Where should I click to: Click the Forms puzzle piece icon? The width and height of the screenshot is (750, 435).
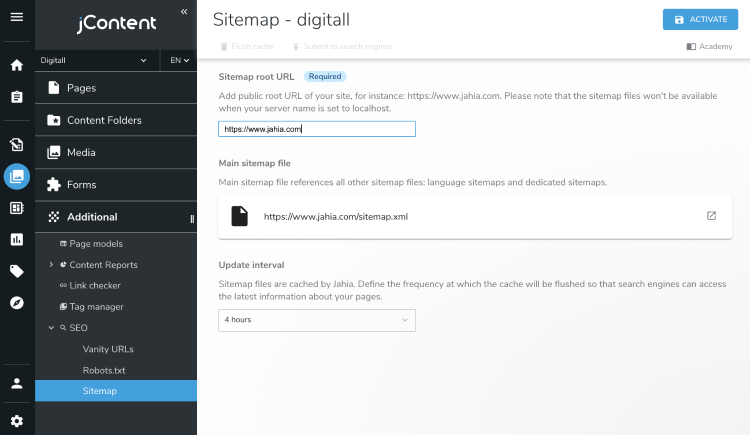[x=54, y=184]
